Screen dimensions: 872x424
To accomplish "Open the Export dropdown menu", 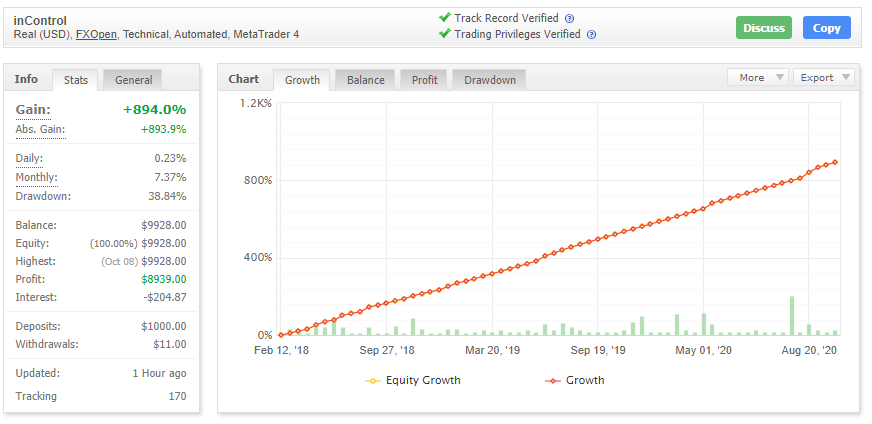I will (x=824, y=77).
